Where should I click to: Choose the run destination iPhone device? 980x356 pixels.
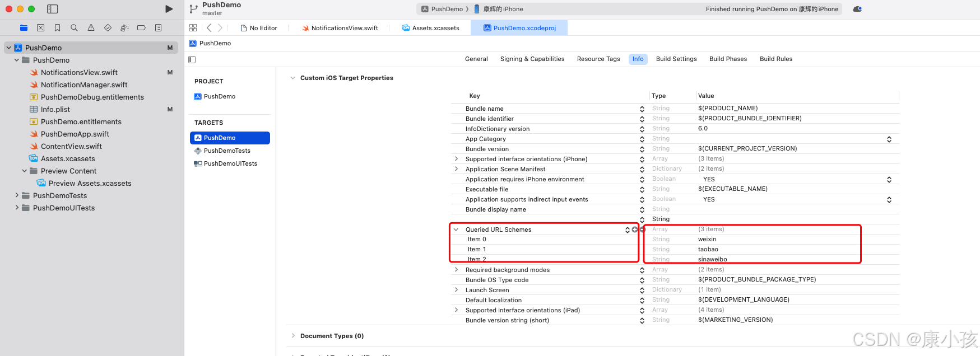tap(499, 9)
